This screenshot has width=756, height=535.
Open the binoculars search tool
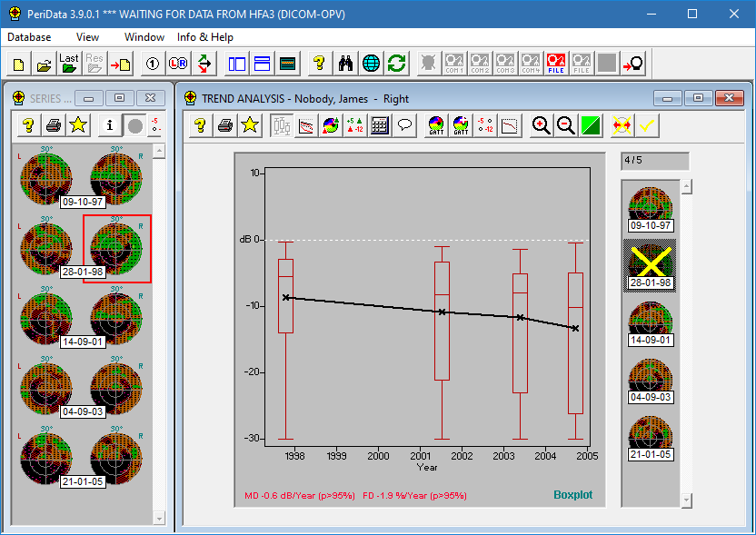[346, 64]
